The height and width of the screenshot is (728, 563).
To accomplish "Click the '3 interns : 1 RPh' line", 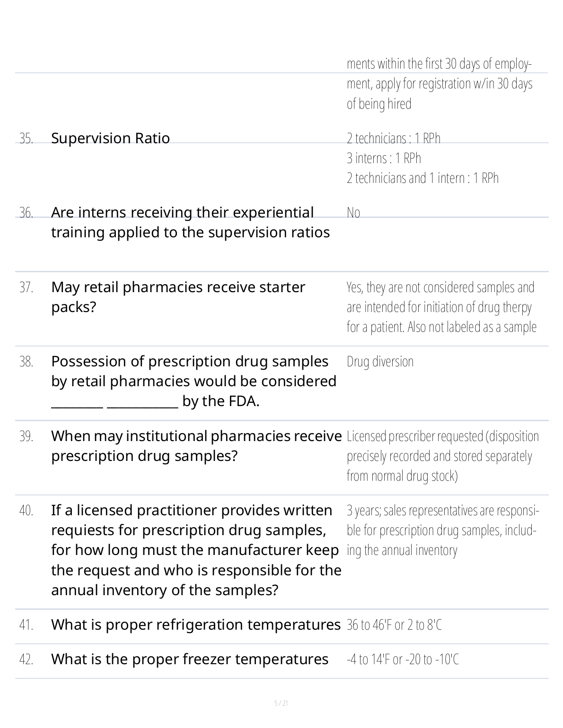I will pyautogui.click(x=384, y=158).
